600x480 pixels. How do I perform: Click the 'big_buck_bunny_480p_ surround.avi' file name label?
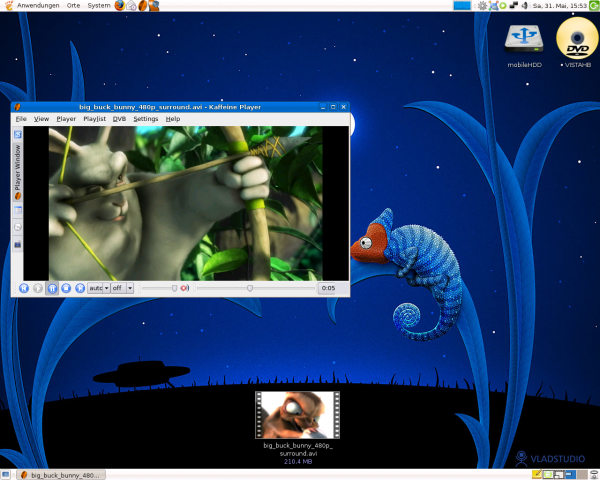click(x=298, y=449)
